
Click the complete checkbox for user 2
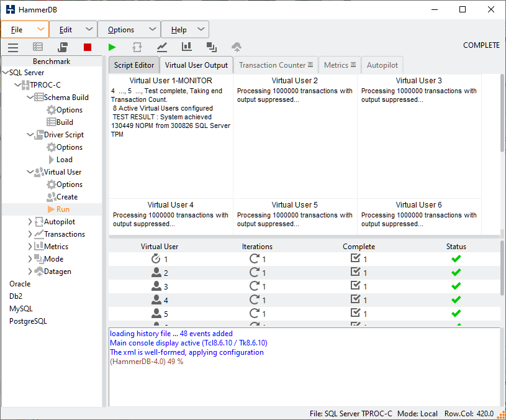point(355,272)
